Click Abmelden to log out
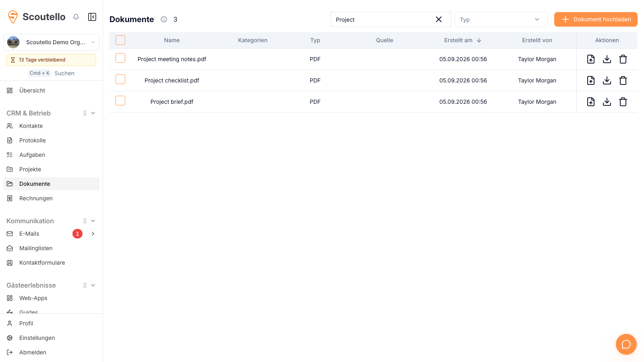Viewport: 644px width, 362px height. coord(51,352)
